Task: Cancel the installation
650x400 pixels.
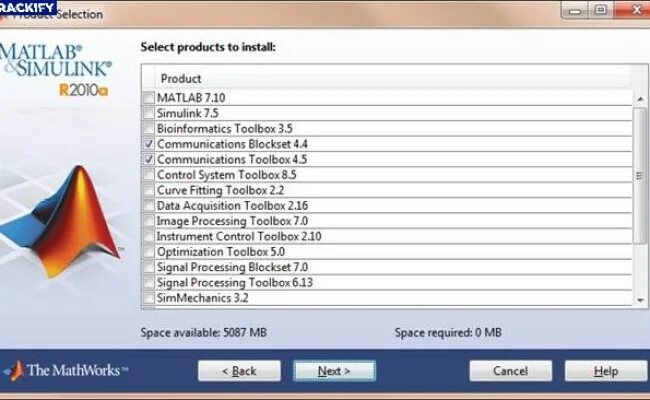Action: click(x=510, y=371)
